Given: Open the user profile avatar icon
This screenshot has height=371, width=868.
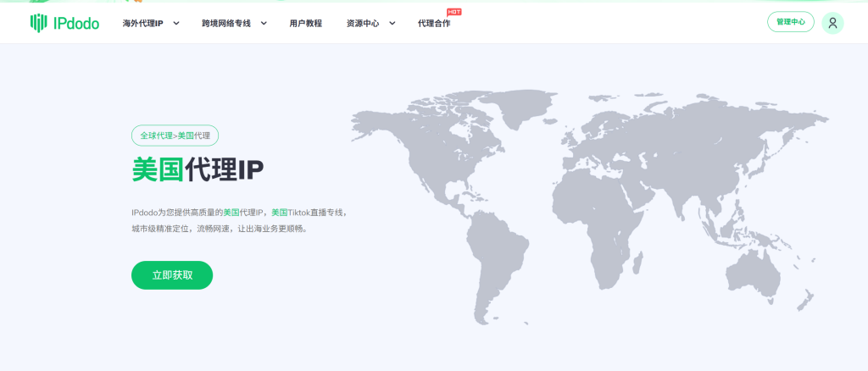Looking at the screenshot, I should pos(832,23).
